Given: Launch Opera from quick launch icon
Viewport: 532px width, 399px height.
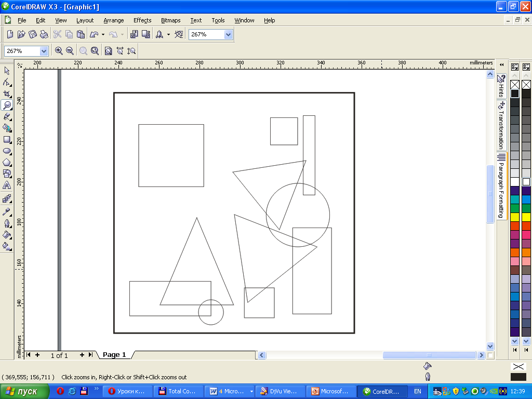Looking at the screenshot, I should (x=60, y=391).
